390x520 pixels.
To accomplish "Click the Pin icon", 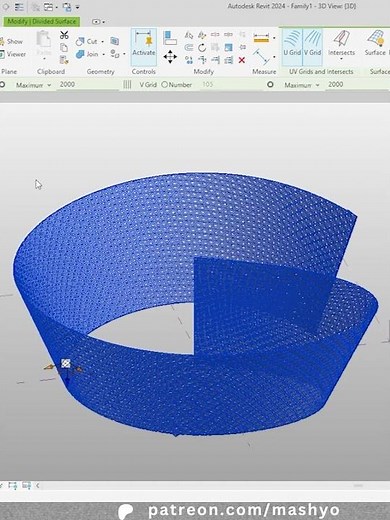I will [x=242, y=47].
